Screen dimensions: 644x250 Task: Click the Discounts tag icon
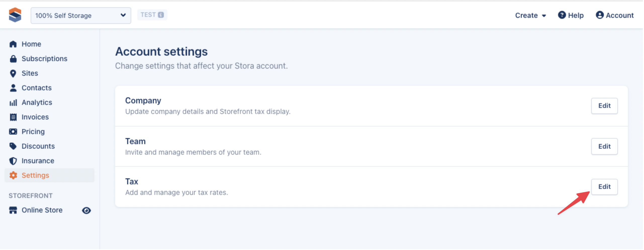[x=13, y=146]
